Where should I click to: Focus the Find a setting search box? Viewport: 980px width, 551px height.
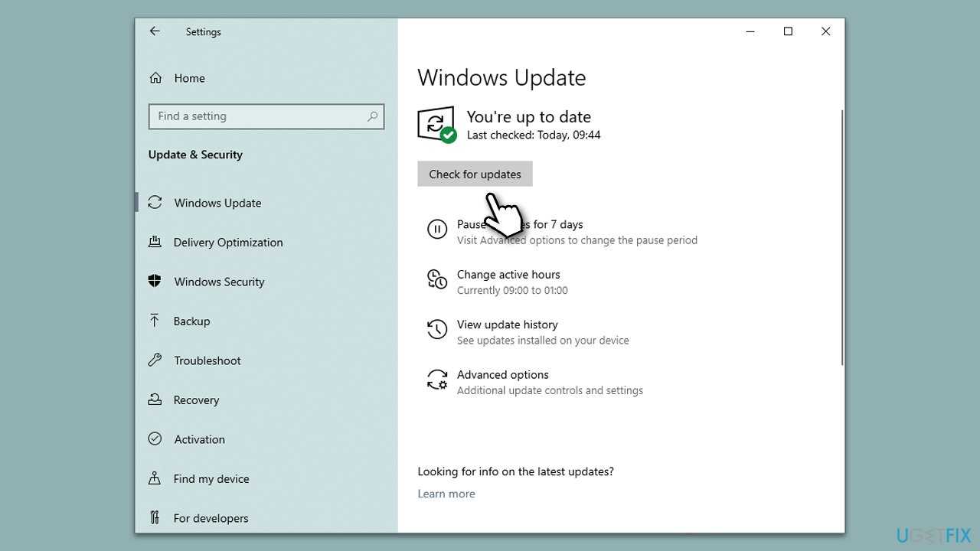coord(256,116)
